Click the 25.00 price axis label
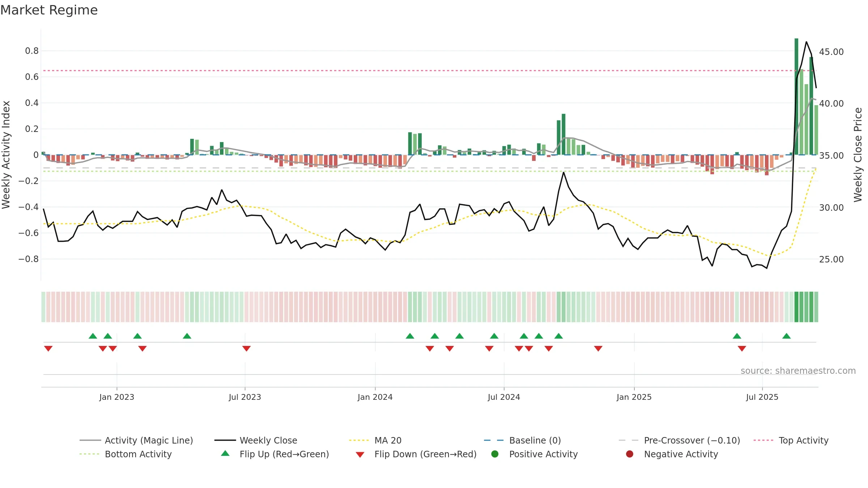 coord(831,259)
